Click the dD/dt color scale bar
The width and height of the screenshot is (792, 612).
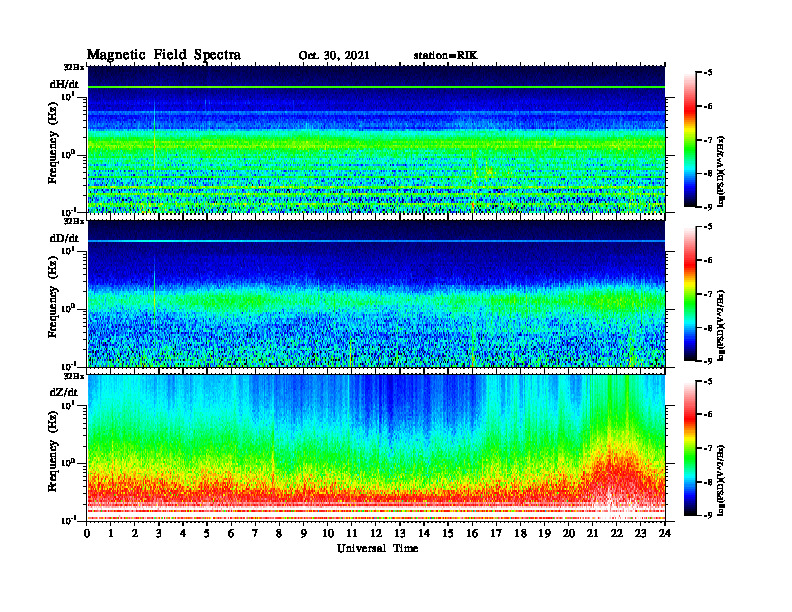point(690,293)
